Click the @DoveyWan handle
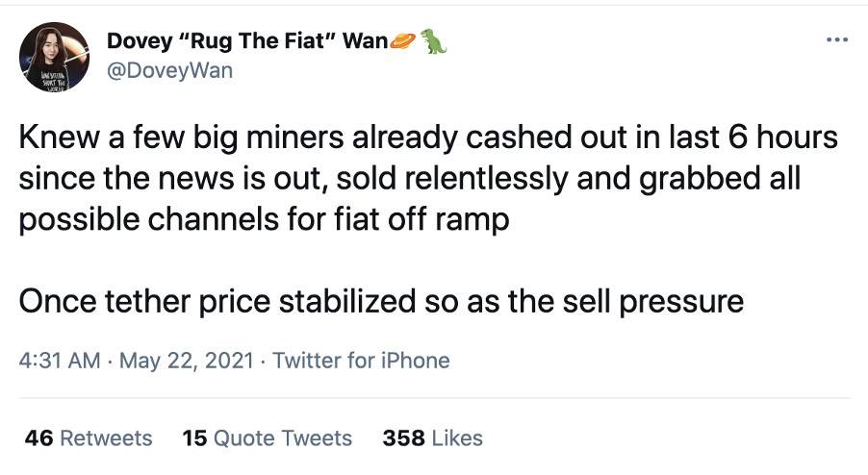 click(x=169, y=70)
